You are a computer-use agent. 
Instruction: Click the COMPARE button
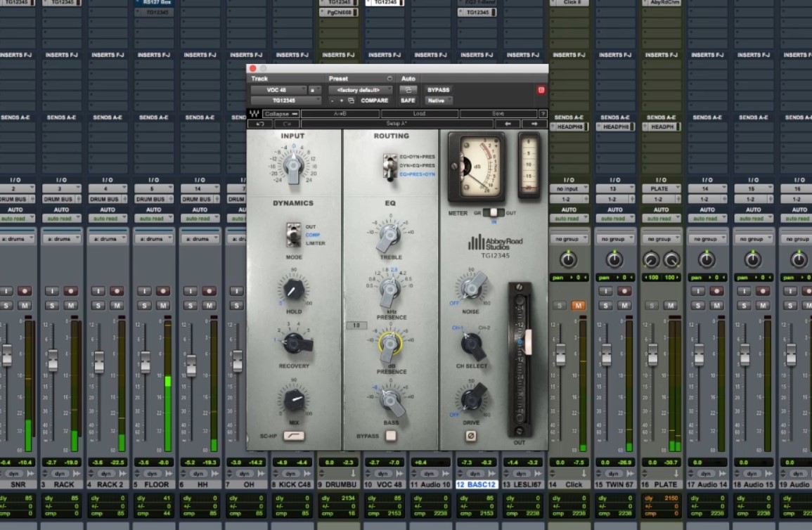tap(375, 101)
